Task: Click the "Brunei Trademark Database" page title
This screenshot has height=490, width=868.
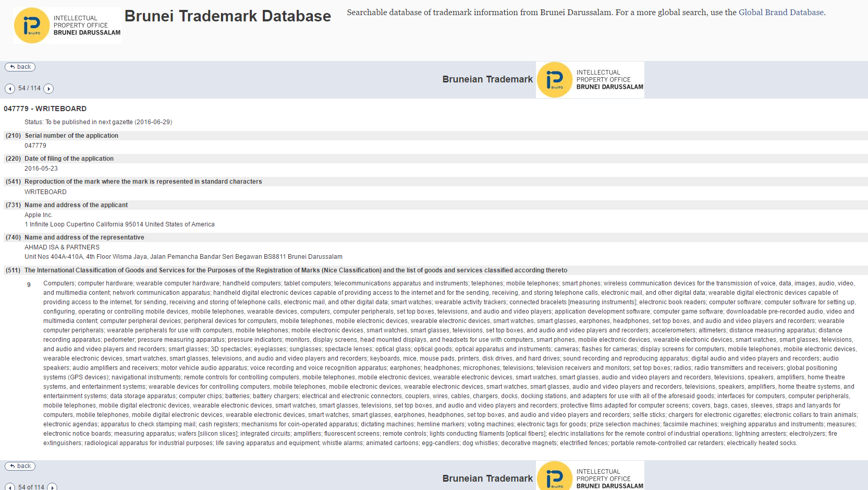Action: point(228,16)
